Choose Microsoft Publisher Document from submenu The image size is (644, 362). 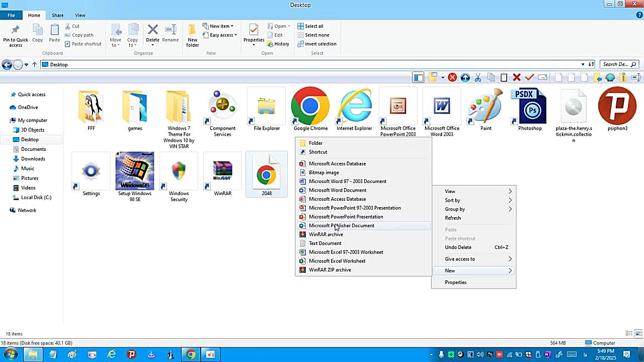341,226
